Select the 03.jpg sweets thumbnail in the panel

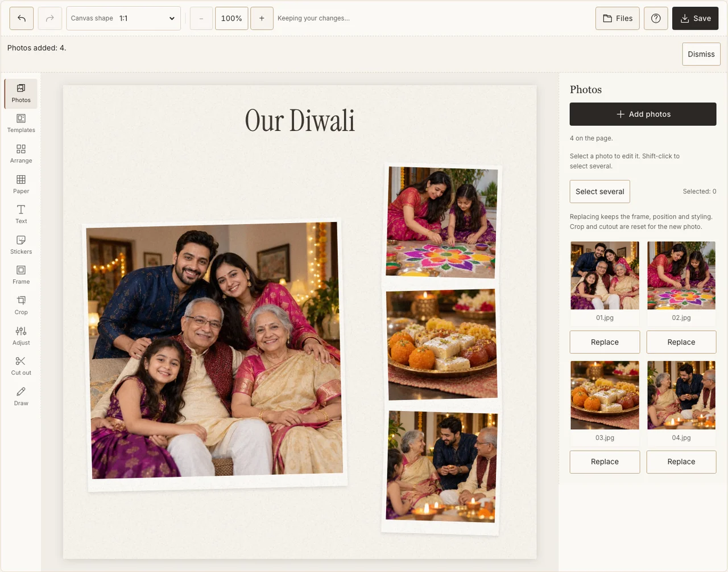point(605,395)
